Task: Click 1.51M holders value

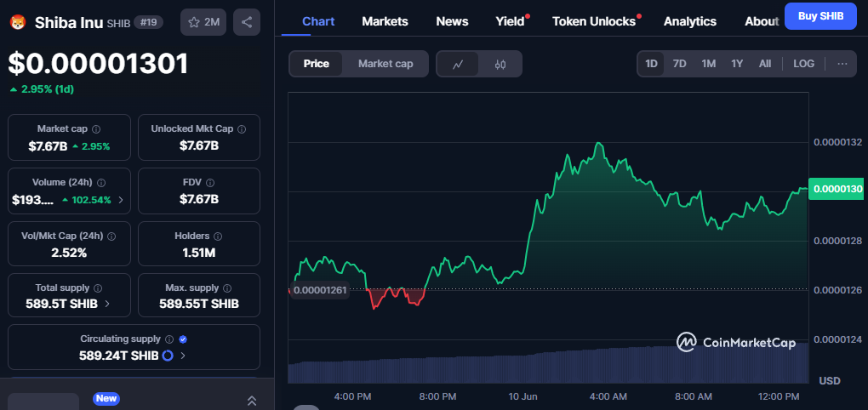Action: 199,253
